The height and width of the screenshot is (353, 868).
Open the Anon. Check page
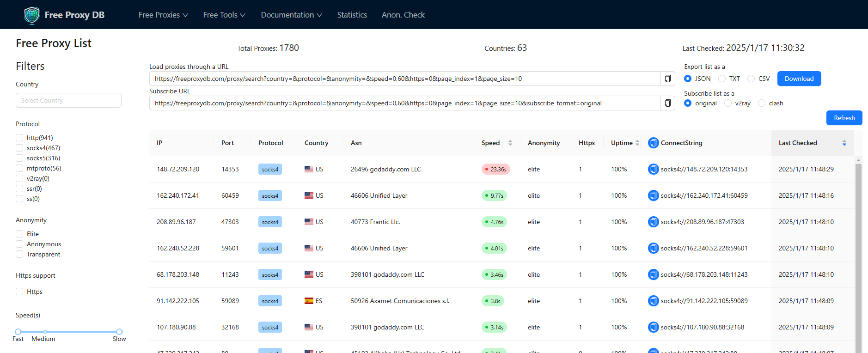[403, 15]
